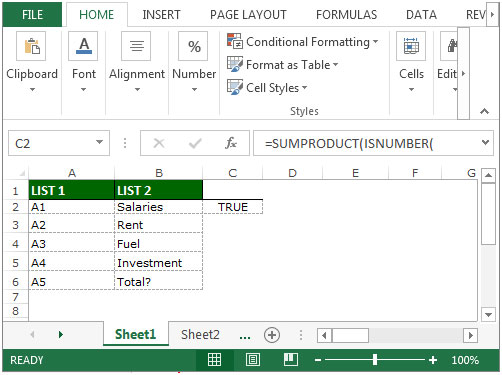Select column C header
The image size is (502, 375).
[x=233, y=173]
